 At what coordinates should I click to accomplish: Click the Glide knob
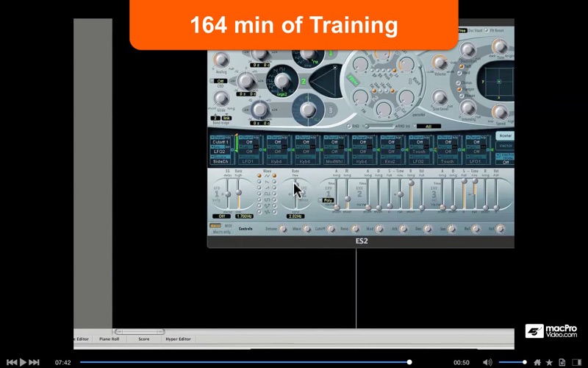[221, 99]
